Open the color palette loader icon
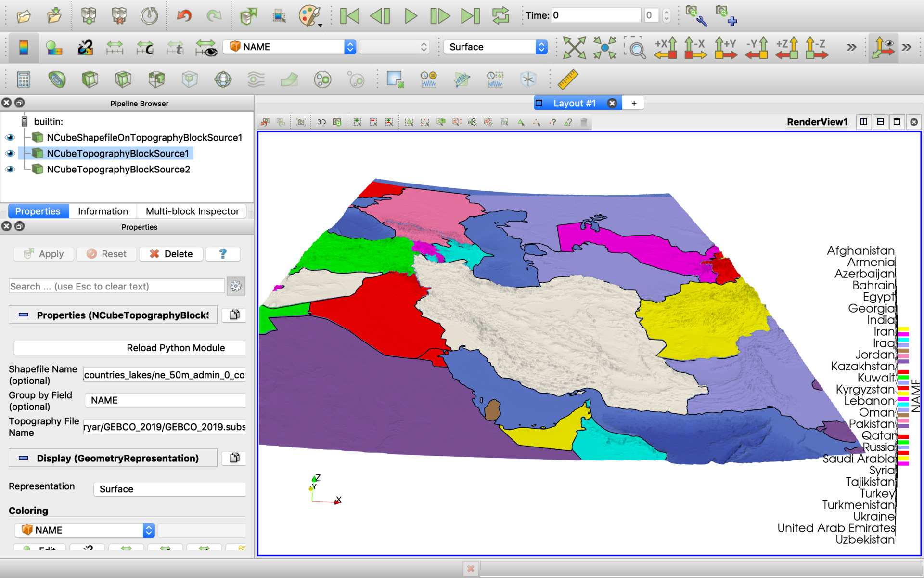 [309, 15]
